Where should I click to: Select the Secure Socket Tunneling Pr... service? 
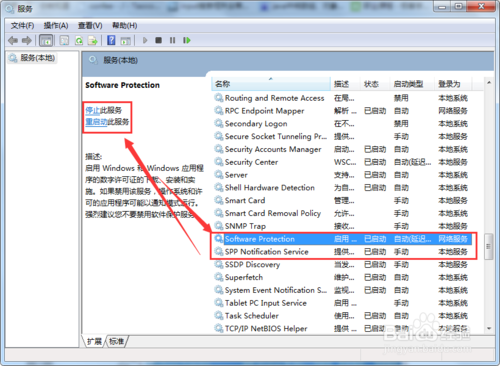(276, 136)
